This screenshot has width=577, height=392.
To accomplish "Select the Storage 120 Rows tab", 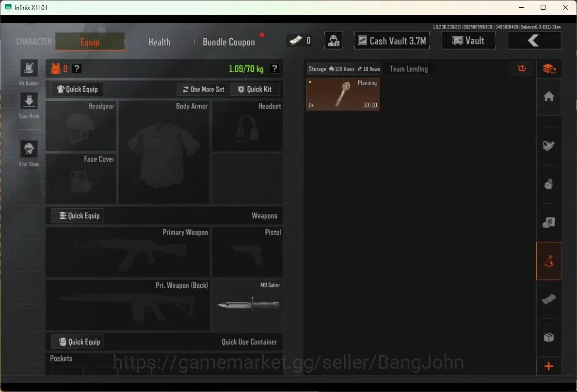I will (x=344, y=69).
